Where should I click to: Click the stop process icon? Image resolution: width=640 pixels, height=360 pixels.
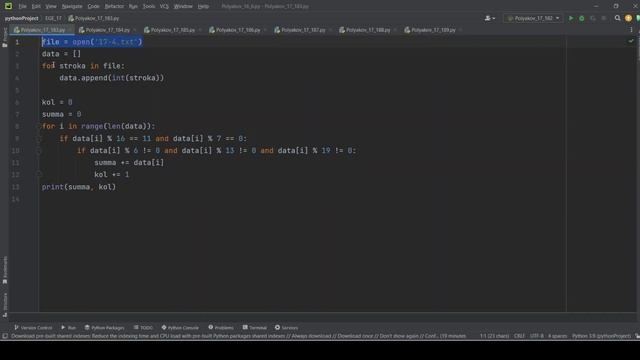604,18
